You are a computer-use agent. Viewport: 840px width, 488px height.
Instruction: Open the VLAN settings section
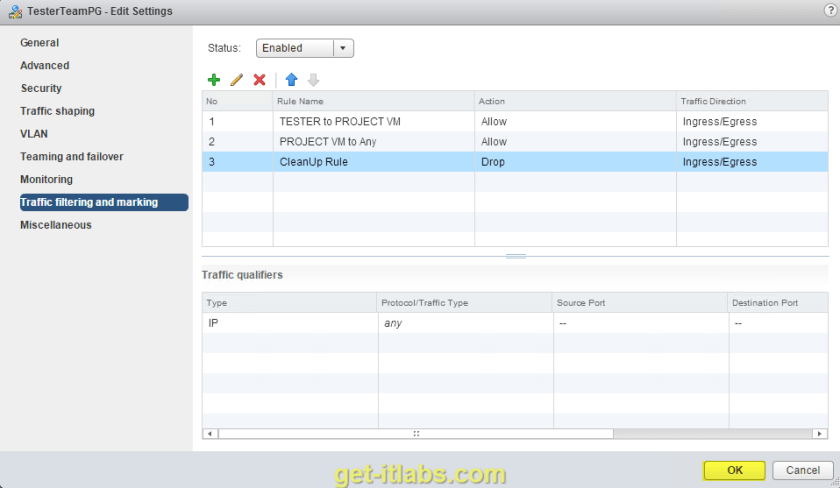click(34, 134)
